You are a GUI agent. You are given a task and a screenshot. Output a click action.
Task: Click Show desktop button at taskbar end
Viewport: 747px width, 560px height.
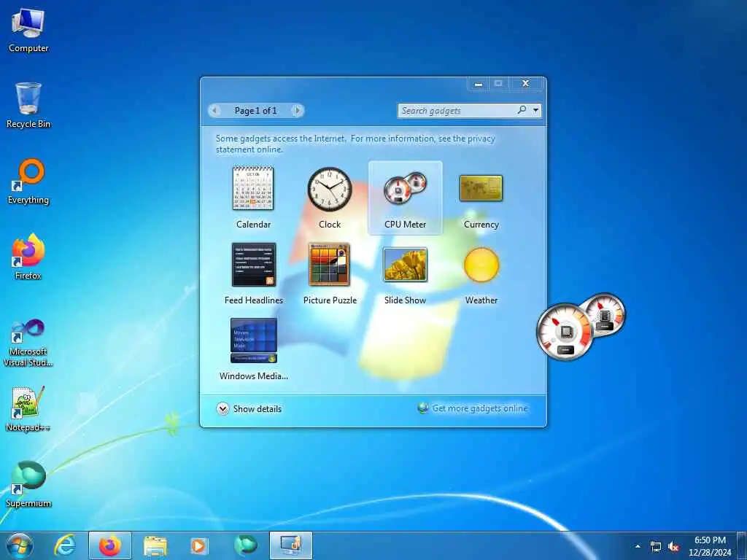(742, 545)
